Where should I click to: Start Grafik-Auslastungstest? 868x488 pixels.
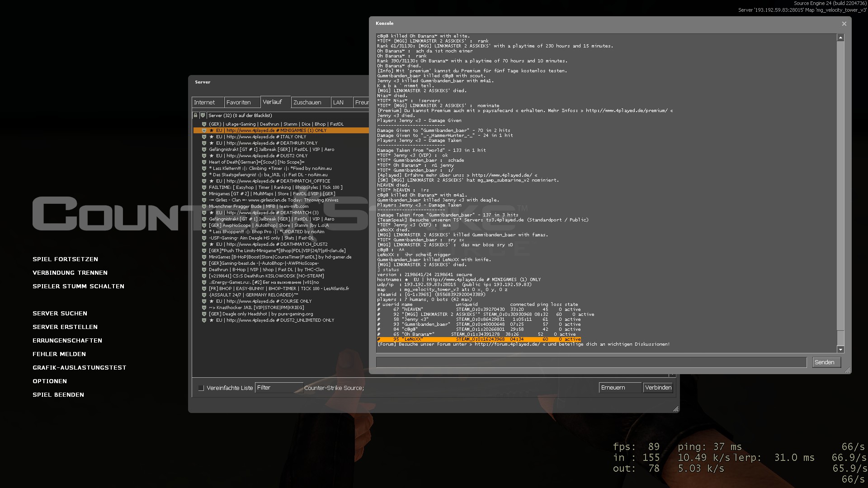[x=80, y=368]
